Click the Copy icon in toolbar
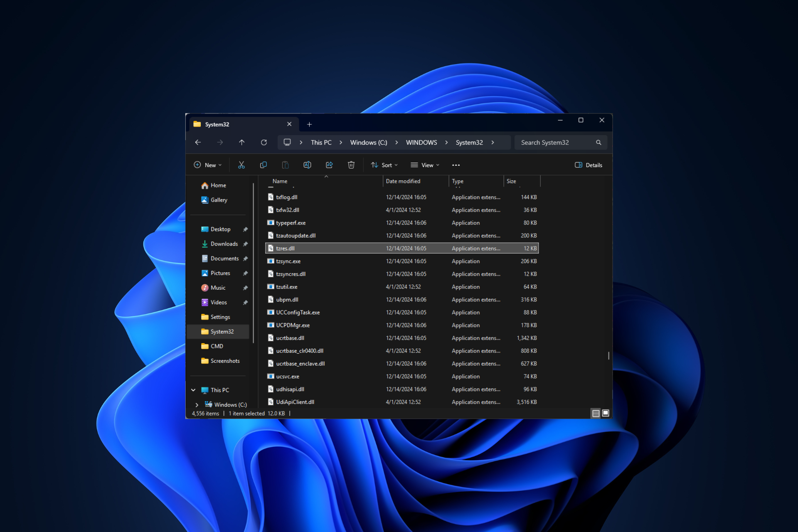The image size is (798, 532). [263, 165]
